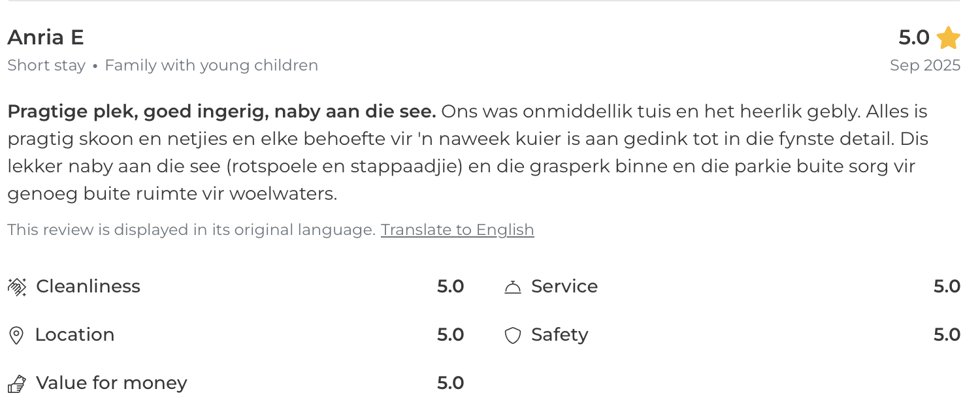Click the Cleanliness category label
The width and height of the screenshot is (980, 406).
[x=88, y=287]
